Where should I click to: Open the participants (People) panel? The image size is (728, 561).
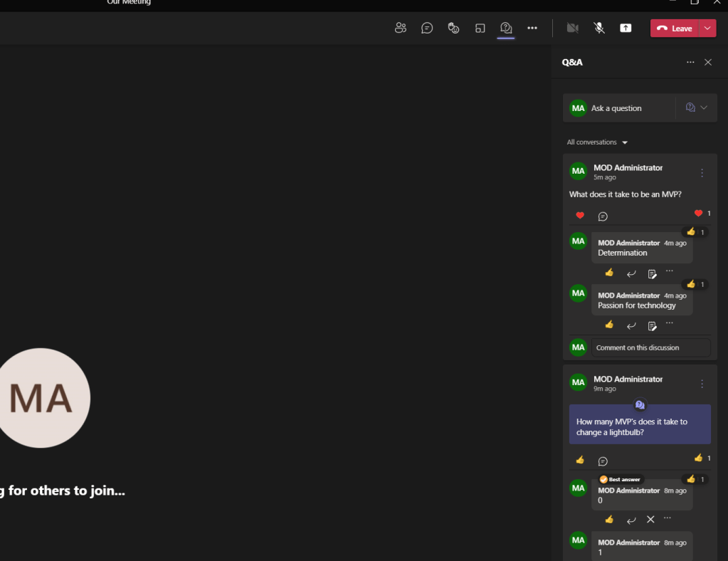click(401, 28)
